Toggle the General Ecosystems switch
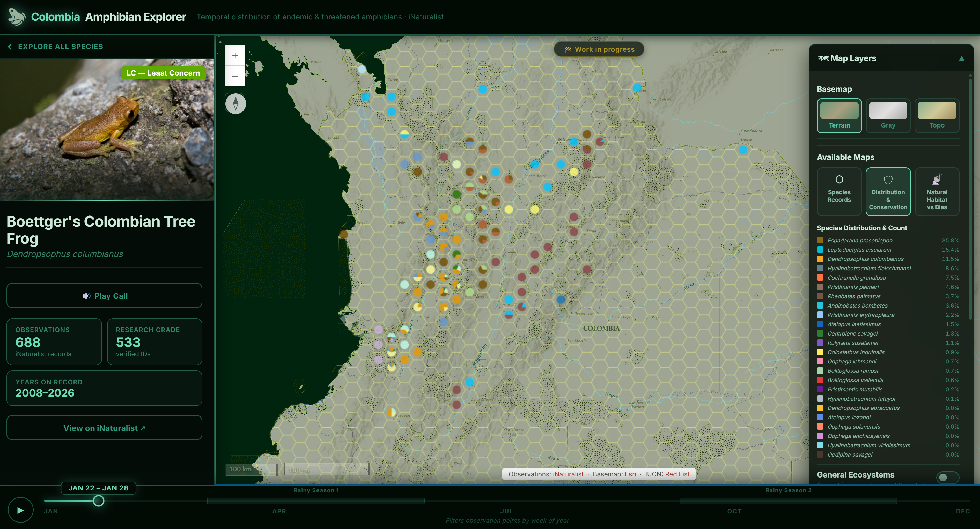The image size is (980, 529). tap(947, 477)
